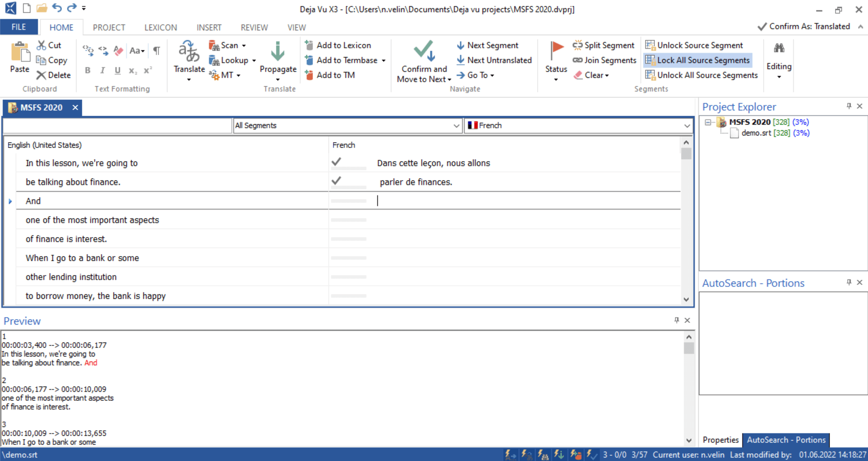Click the eraser clear-formatting icon
The image size is (868, 461).
pyautogui.click(x=119, y=51)
